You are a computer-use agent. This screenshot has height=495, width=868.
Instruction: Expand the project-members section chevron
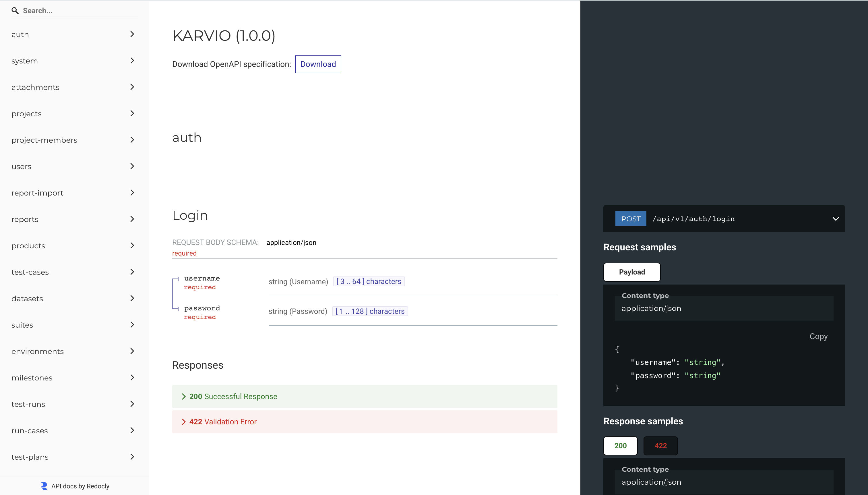[132, 140]
